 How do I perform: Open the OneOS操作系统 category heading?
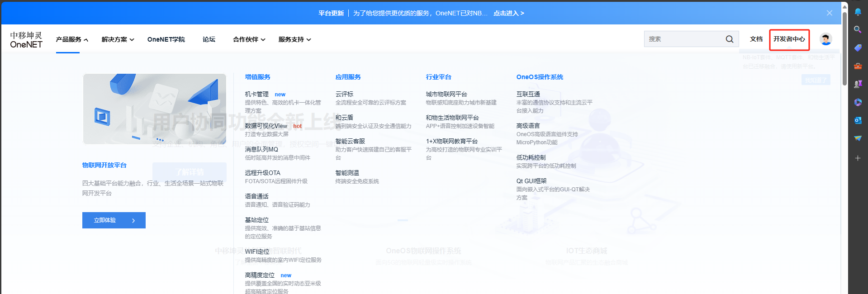point(540,77)
